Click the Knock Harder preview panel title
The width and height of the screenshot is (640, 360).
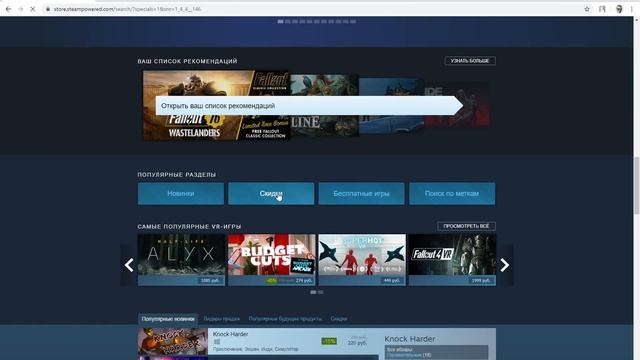coord(410,339)
